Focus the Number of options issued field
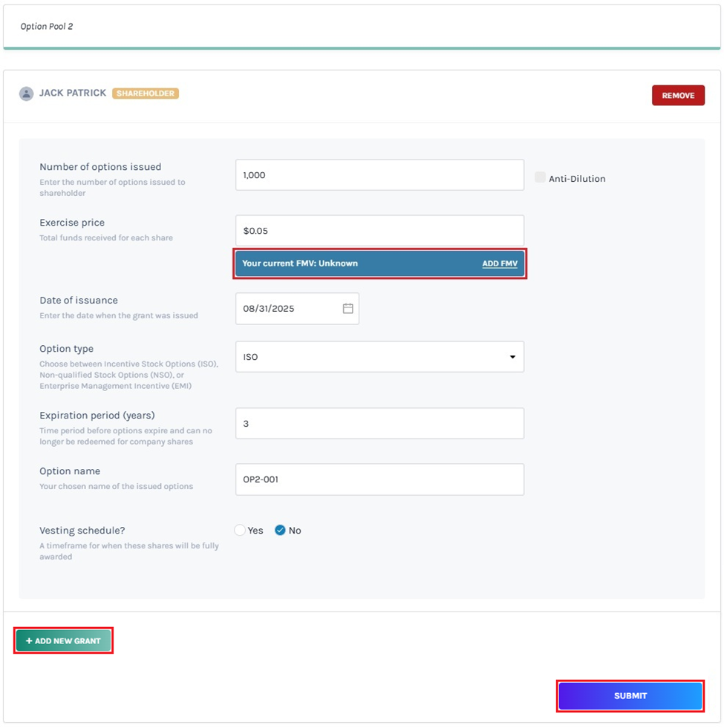Image resolution: width=724 pixels, height=728 pixels. click(379, 175)
